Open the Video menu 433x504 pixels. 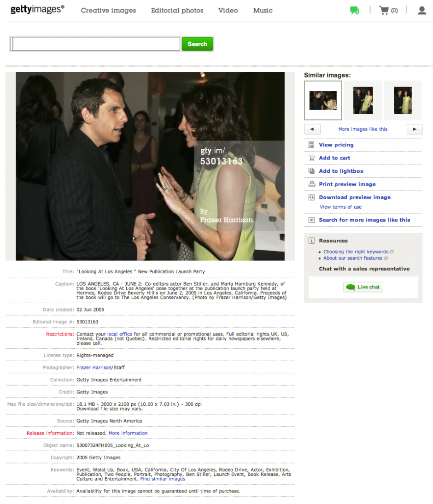click(228, 10)
